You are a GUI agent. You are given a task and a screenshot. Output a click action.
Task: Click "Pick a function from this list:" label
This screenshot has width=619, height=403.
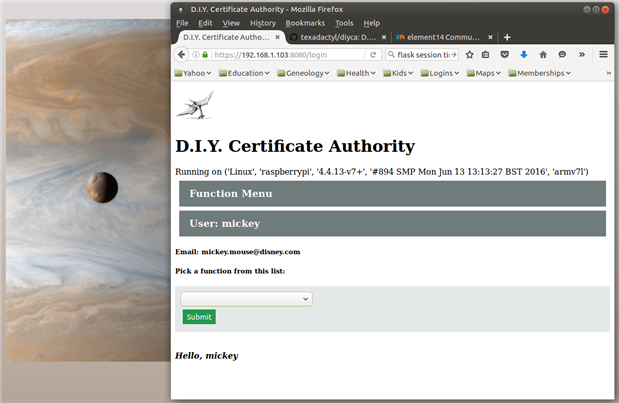(230, 271)
